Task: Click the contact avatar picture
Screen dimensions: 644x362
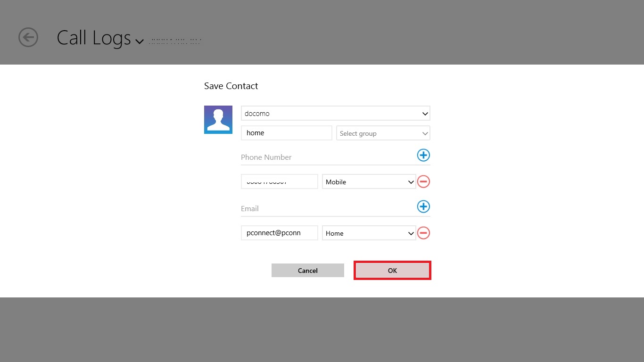Action: (x=218, y=120)
